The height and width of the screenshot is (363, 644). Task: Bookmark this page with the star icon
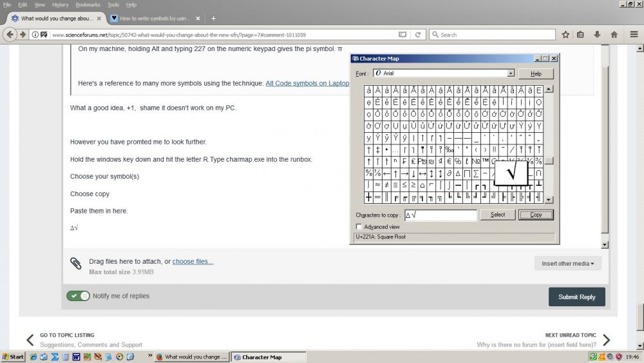point(565,34)
